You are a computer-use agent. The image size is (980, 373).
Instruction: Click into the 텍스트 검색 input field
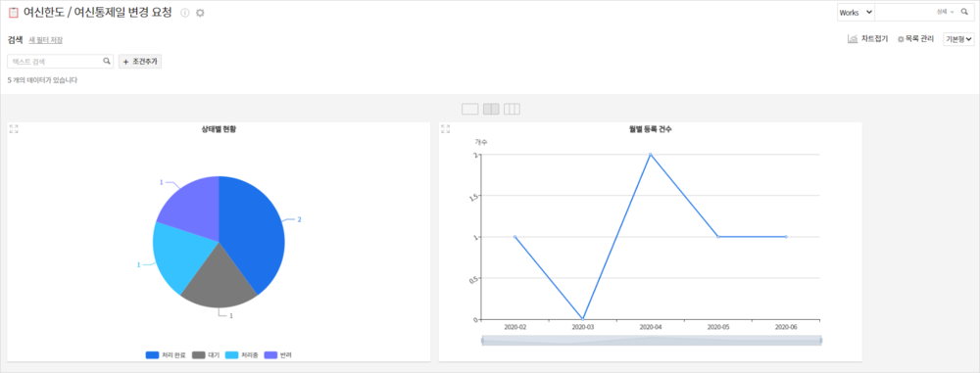tap(56, 62)
